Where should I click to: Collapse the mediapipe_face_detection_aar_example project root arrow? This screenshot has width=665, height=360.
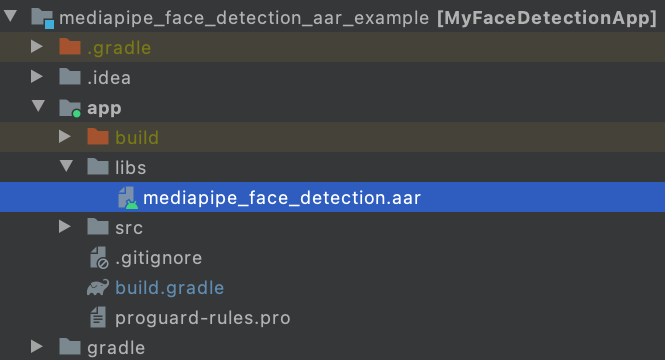11,16
